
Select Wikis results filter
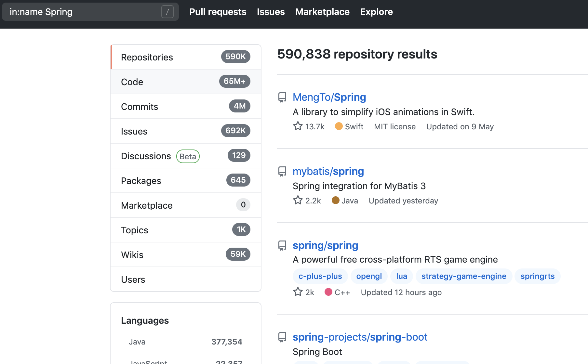186,254
